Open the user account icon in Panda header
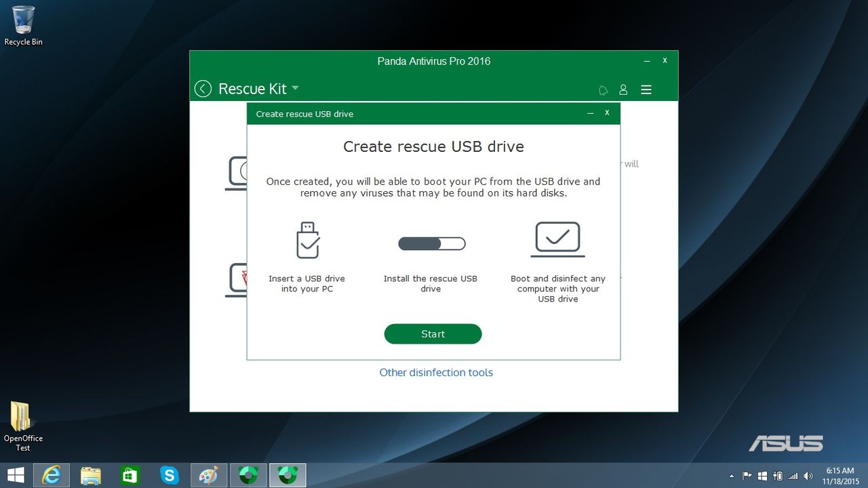This screenshot has width=868, height=488. (x=623, y=89)
